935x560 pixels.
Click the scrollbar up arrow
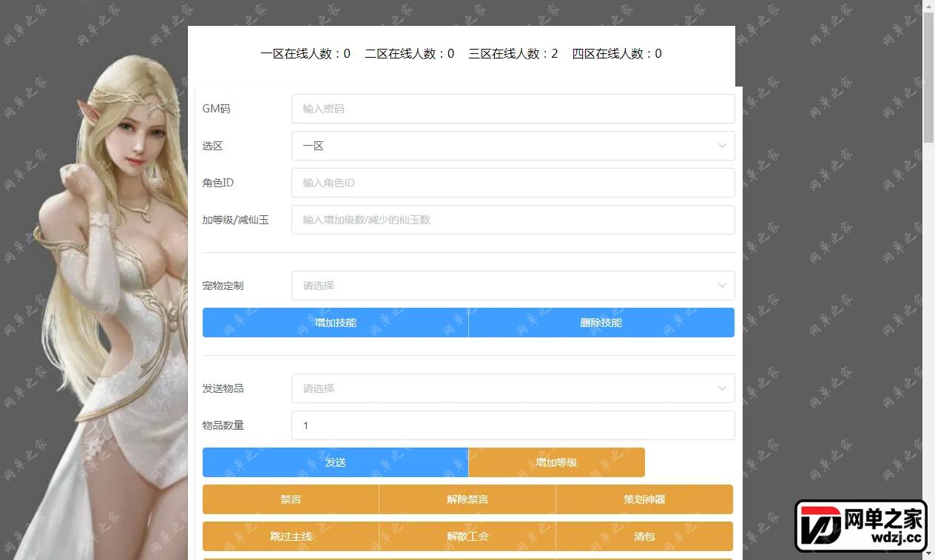tap(928, 6)
